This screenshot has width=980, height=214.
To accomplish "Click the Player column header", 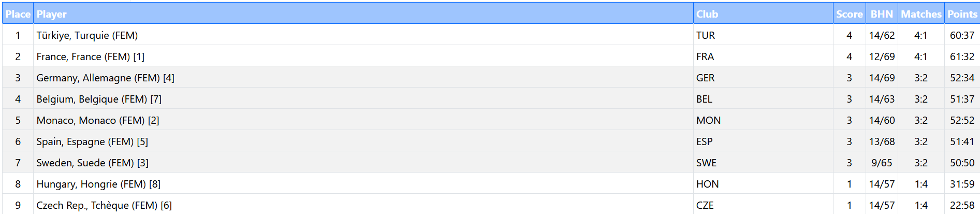I will tap(52, 14).
